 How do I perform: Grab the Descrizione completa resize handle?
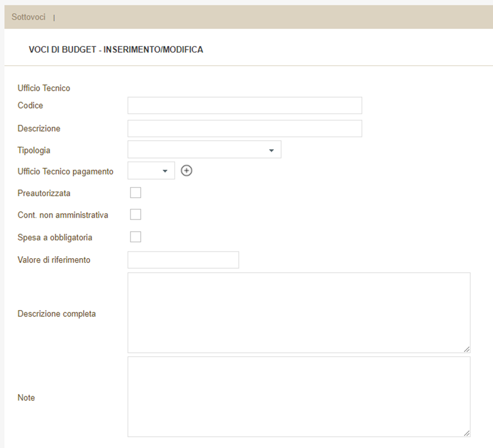(x=466, y=349)
